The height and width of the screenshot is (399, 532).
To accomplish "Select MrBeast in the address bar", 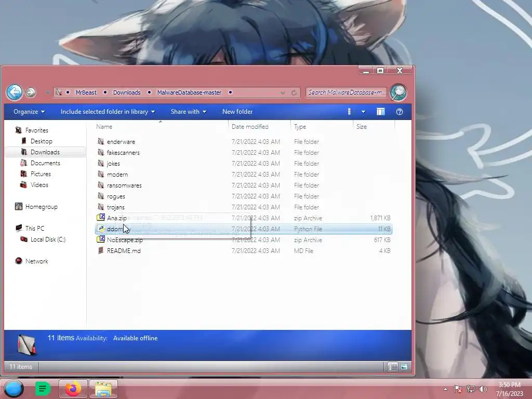I will pos(86,92).
